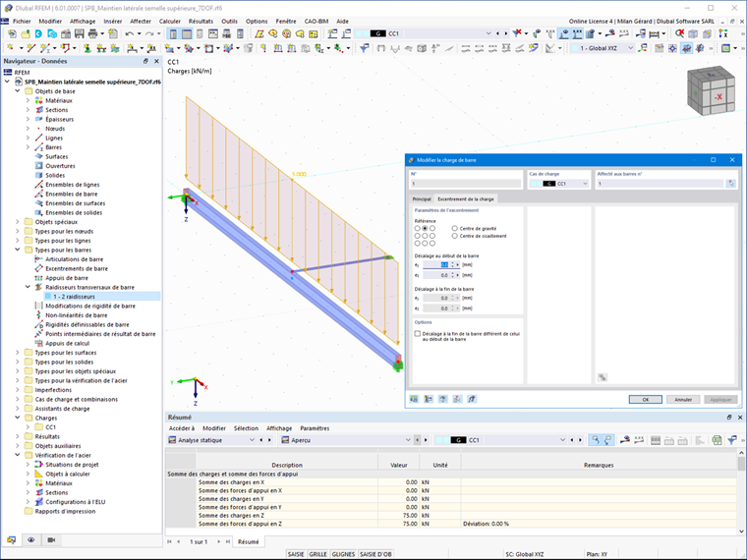Viewport: 747px width, 560px height.
Task: Click the Affecté aux barres n° field
Action: pos(661,184)
